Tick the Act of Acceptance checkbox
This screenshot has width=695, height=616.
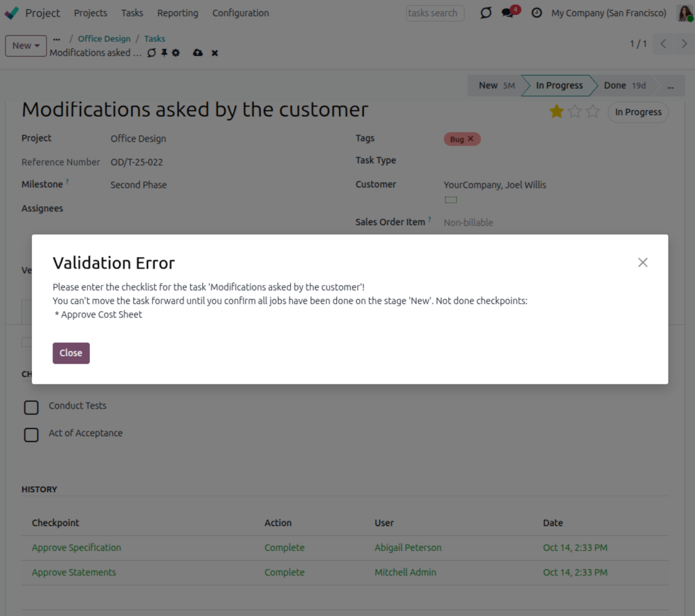pyautogui.click(x=31, y=434)
